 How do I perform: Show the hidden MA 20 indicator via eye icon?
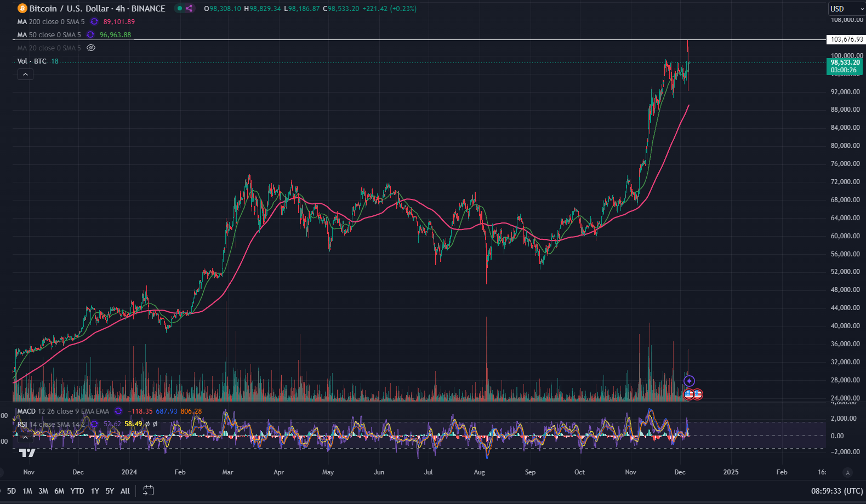pyautogui.click(x=91, y=48)
